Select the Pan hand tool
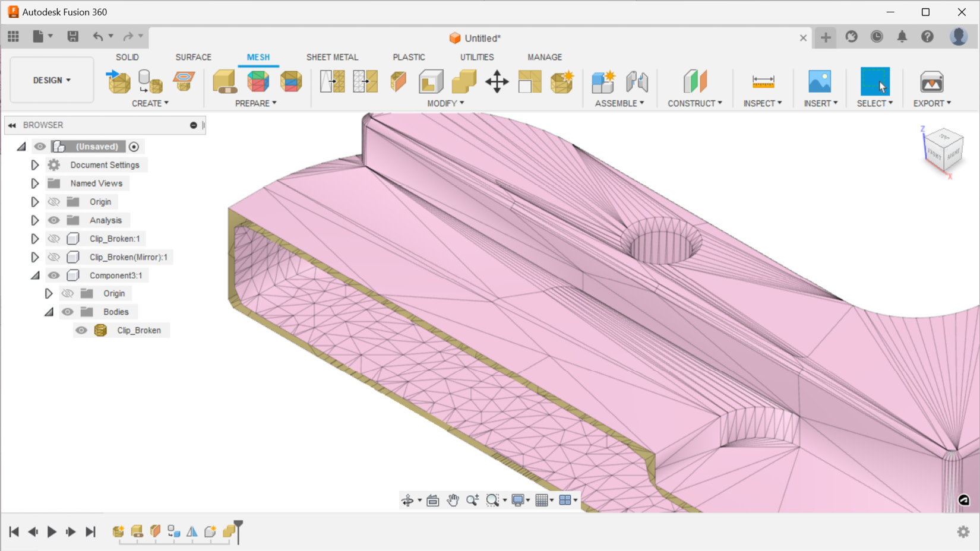Viewport: 980px width, 551px height. (453, 501)
